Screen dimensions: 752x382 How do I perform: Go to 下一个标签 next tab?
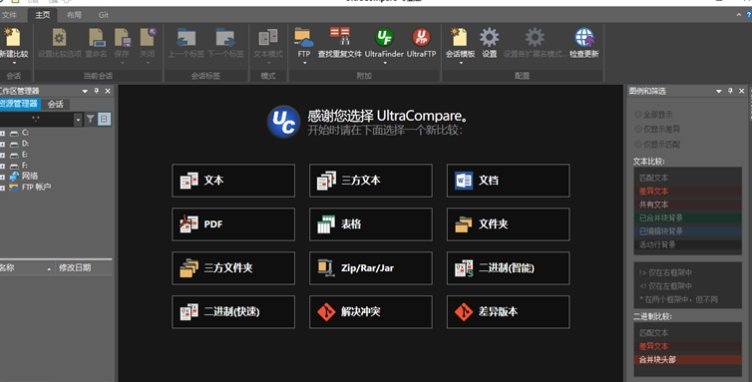coord(225,37)
